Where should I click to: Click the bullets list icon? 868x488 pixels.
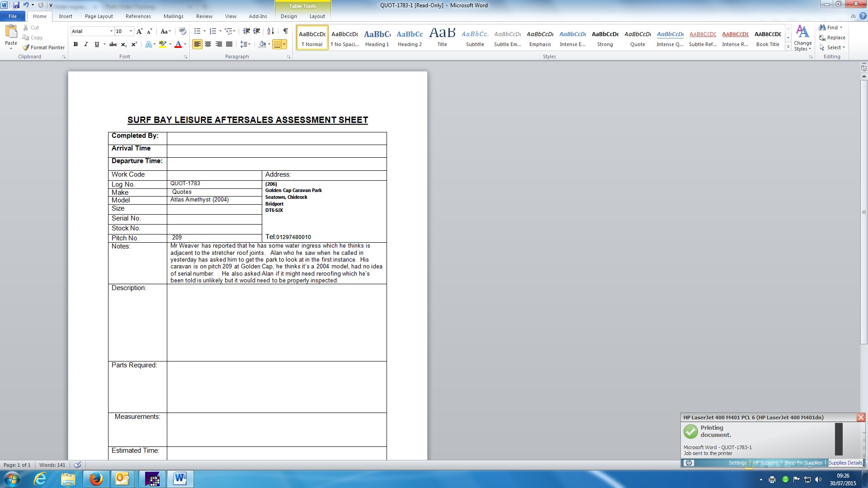click(x=197, y=31)
